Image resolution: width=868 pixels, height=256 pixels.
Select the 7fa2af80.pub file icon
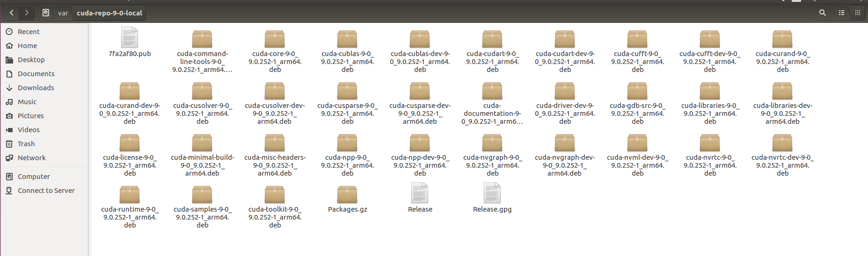130,37
